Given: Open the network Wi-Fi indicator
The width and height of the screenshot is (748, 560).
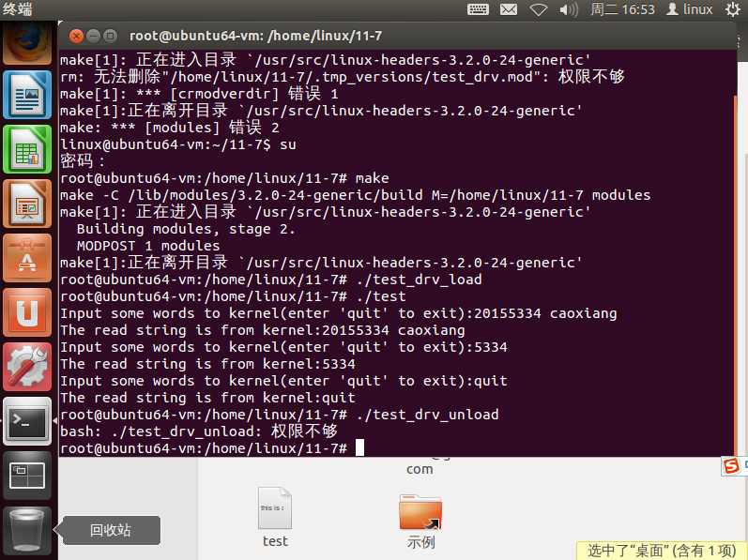Looking at the screenshot, I should [x=539, y=9].
